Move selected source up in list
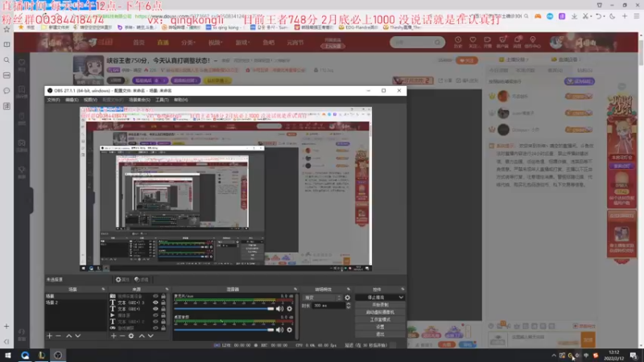 point(142,335)
